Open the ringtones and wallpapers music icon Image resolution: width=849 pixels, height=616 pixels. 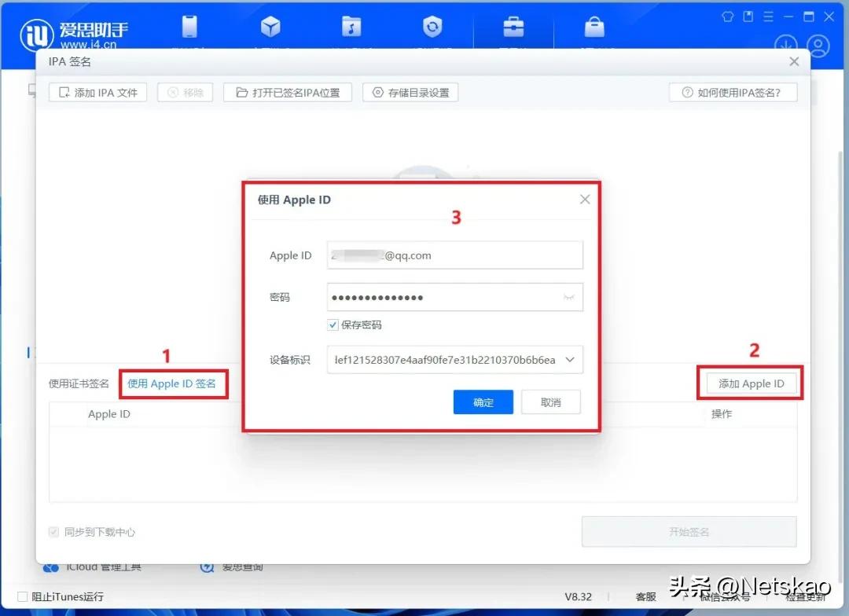pyautogui.click(x=351, y=26)
